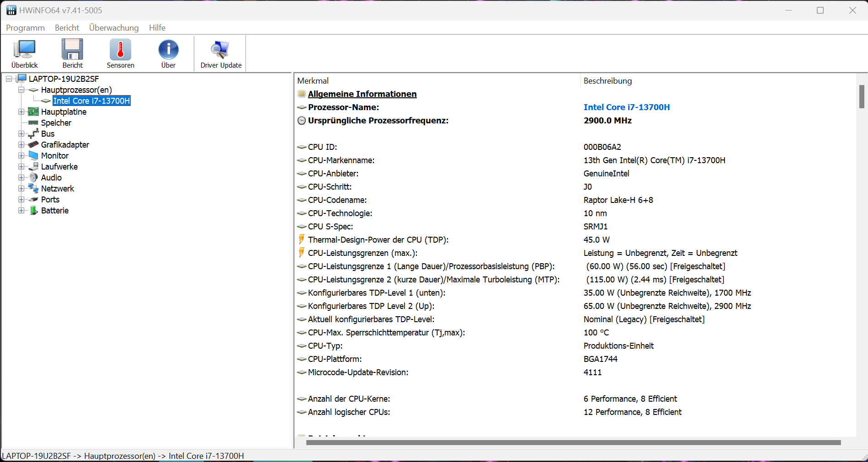
Task: Click the Bus node icon
Action: [33, 133]
